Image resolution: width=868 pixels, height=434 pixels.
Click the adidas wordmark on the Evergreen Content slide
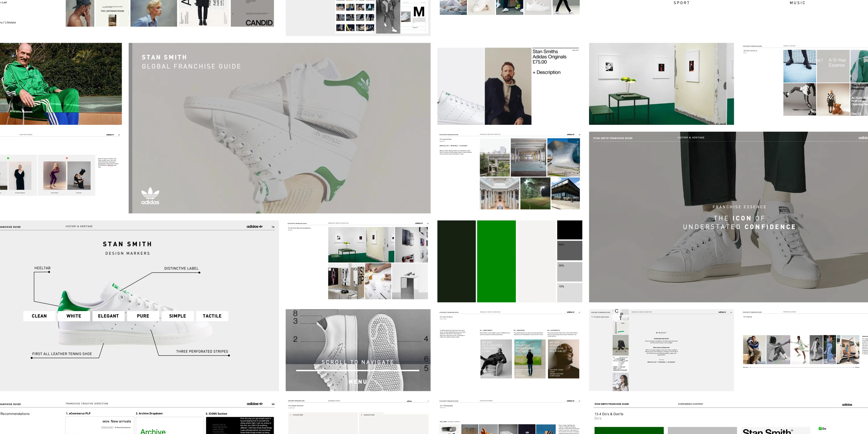(847, 405)
